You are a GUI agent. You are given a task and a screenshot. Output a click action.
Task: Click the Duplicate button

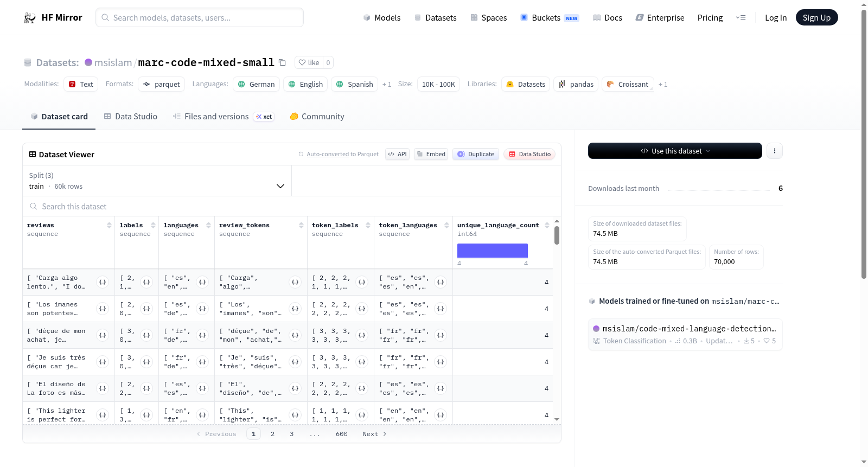click(475, 154)
